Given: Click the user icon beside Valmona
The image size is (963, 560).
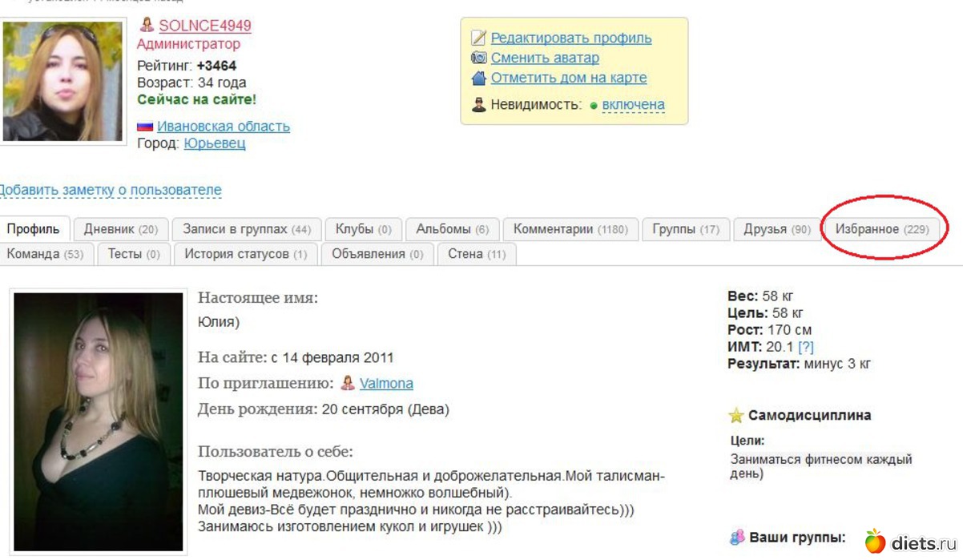Looking at the screenshot, I should click(x=348, y=383).
